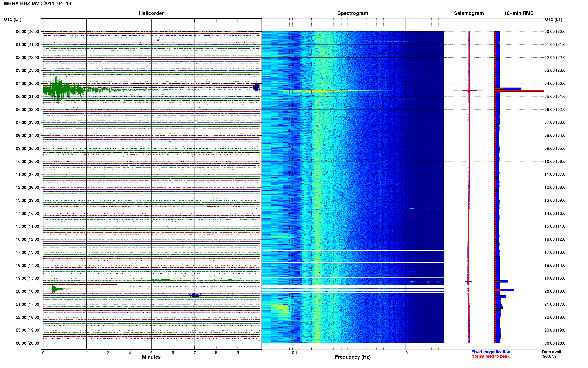Click left axis label 23:00 (19:00)

click(28, 330)
